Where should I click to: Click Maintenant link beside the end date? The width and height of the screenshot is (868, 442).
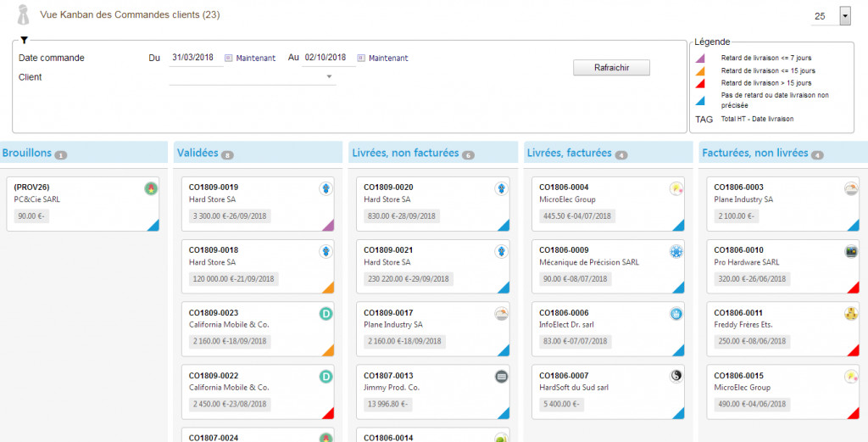pyautogui.click(x=388, y=58)
